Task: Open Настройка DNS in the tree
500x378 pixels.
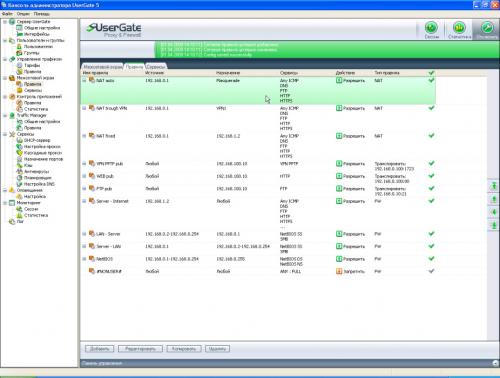Action: coord(39,184)
